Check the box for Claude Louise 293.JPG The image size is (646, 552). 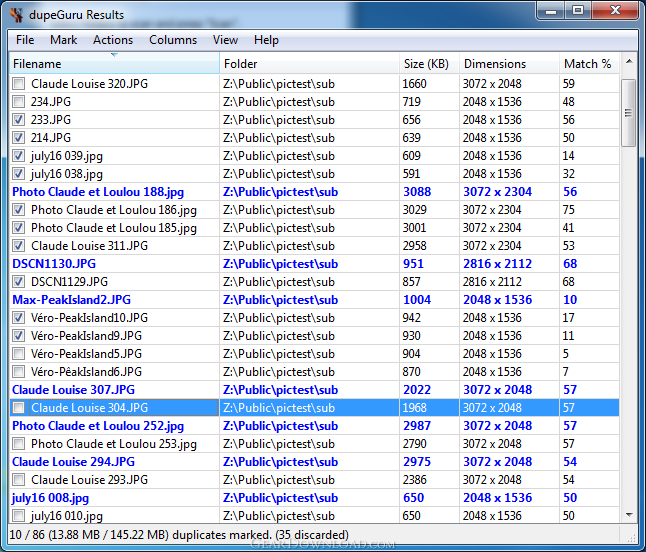(18, 480)
